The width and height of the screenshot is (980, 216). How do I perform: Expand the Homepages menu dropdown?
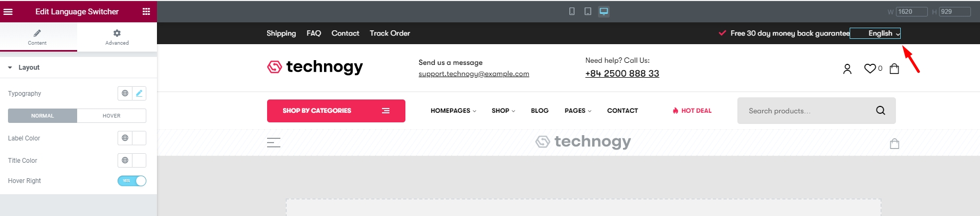(453, 111)
